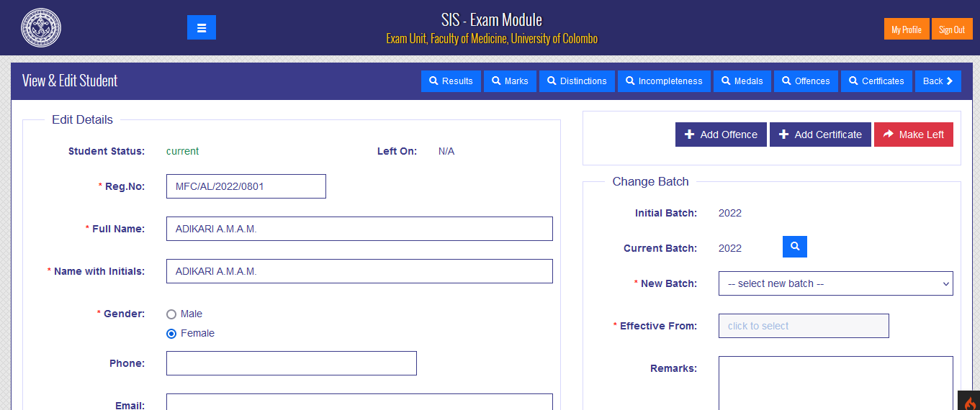The width and height of the screenshot is (980, 410).
Task: Open the Effective From date picker
Action: point(804,326)
